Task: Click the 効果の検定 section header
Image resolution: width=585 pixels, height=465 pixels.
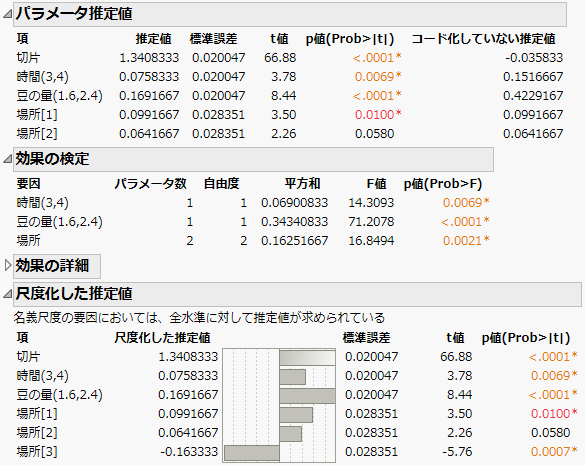Action: click(x=253, y=159)
